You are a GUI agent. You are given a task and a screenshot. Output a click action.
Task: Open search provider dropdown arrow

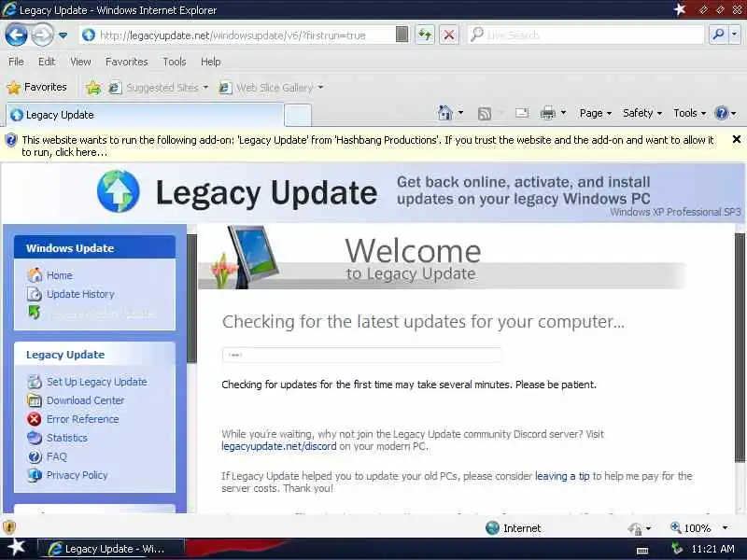(735, 35)
